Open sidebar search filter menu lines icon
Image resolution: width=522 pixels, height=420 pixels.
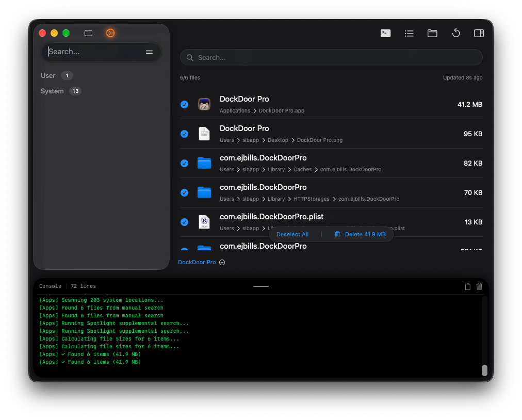pyautogui.click(x=149, y=52)
